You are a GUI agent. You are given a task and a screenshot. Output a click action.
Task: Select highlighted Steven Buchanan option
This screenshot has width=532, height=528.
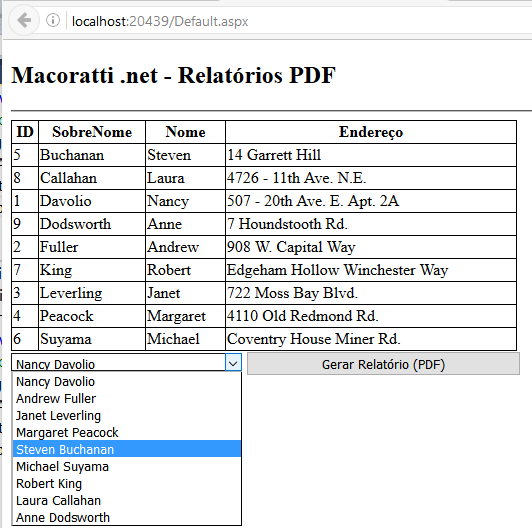[x=127, y=449]
